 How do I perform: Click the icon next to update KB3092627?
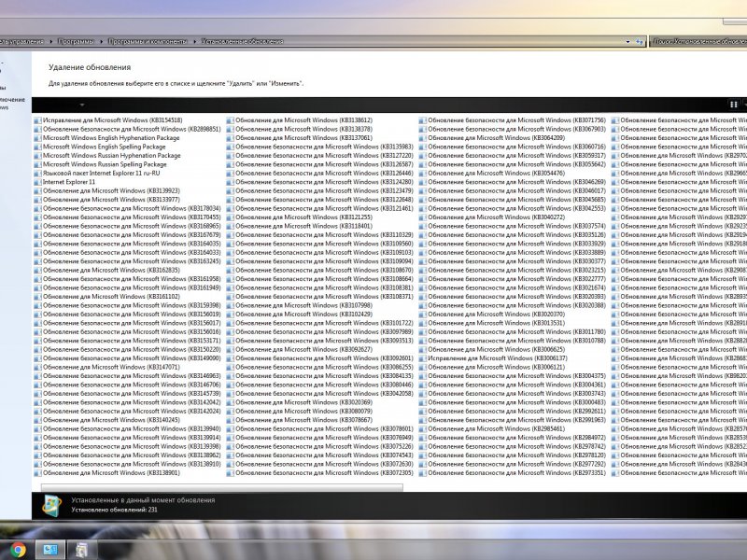(x=230, y=349)
